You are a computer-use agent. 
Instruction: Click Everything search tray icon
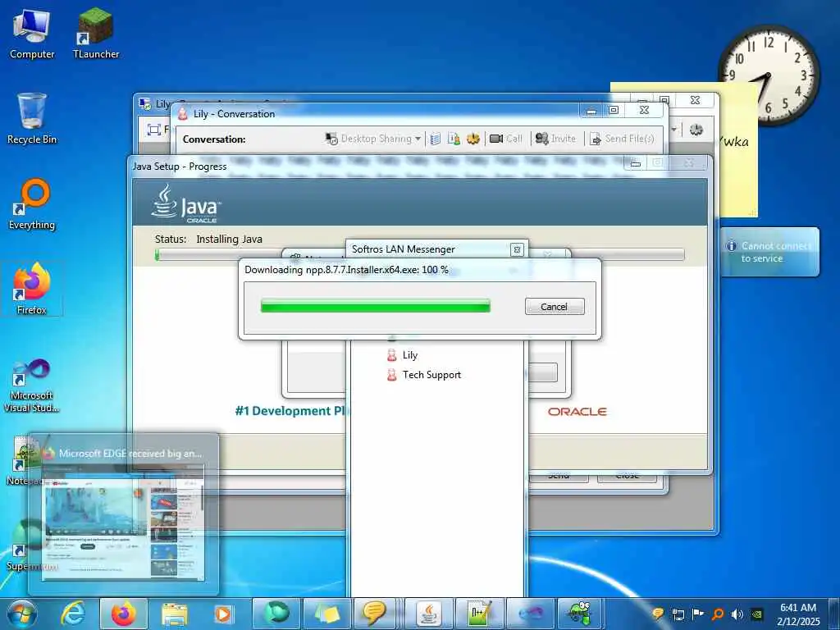coord(718,614)
